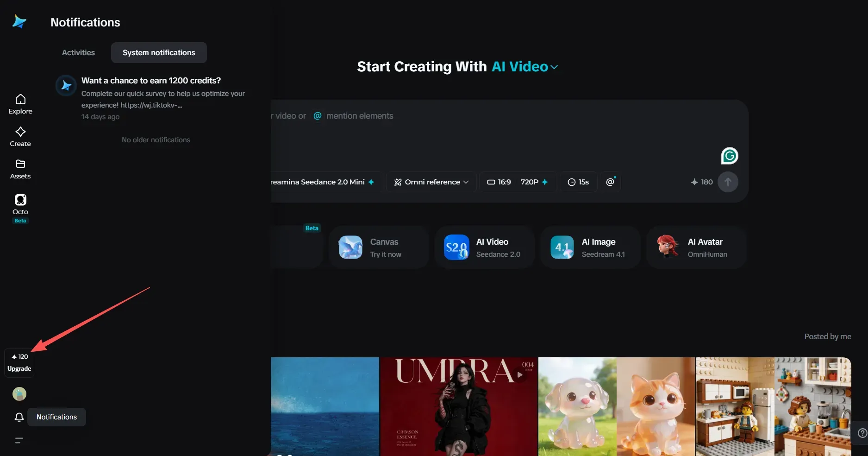The height and width of the screenshot is (456, 868).
Task: Open the blue ocean thumbnail
Action: click(325, 406)
